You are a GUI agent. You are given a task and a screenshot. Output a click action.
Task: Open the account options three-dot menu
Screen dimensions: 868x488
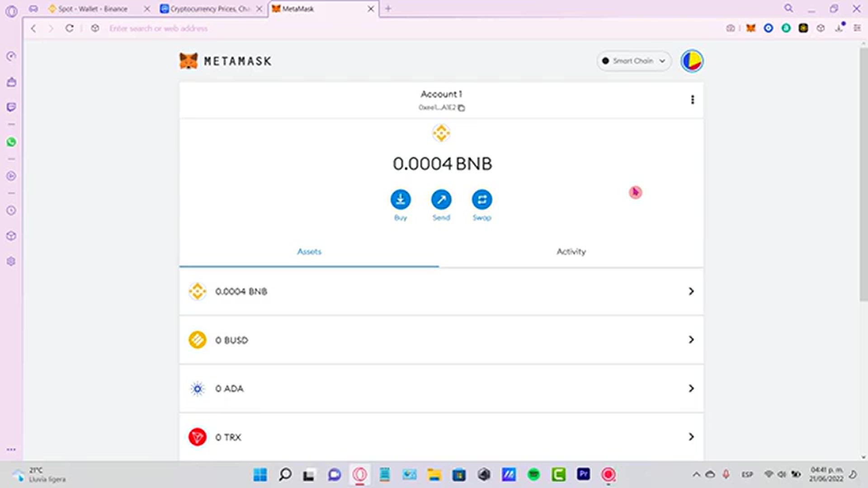tap(692, 99)
